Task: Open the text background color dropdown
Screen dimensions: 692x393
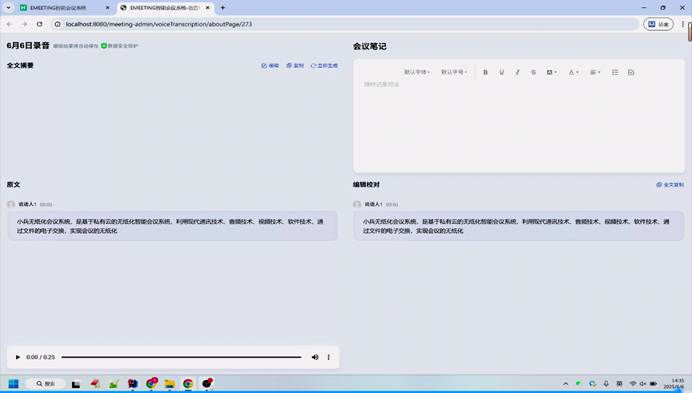Action: [x=551, y=72]
